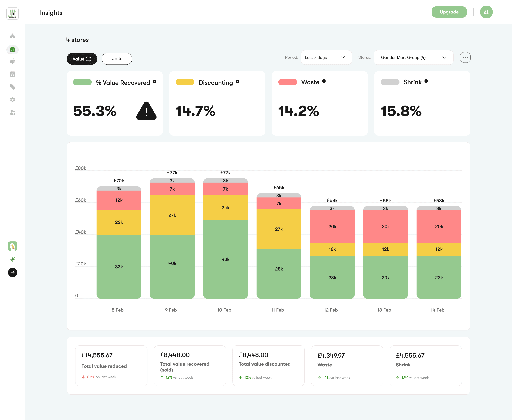This screenshot has height=420, width=512.
Task: Open the Stores Gander Mart Group dropdown
Action: [413, 58]
